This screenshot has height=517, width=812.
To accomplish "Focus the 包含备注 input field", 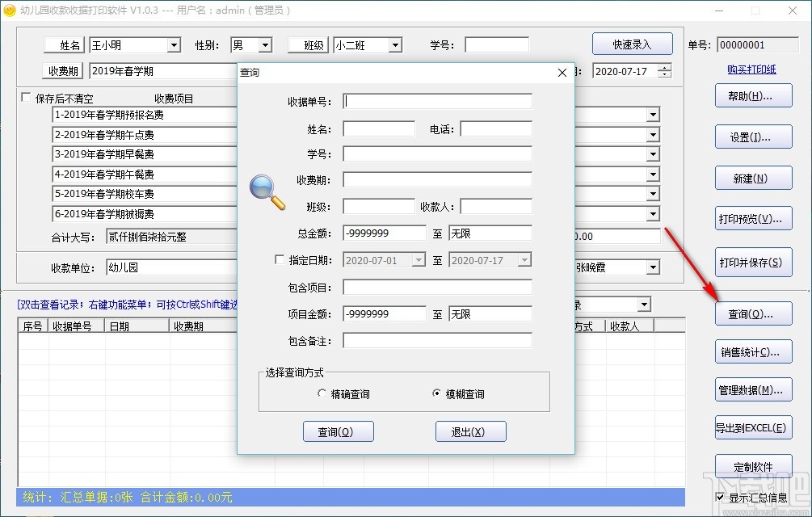I will 438,341.
